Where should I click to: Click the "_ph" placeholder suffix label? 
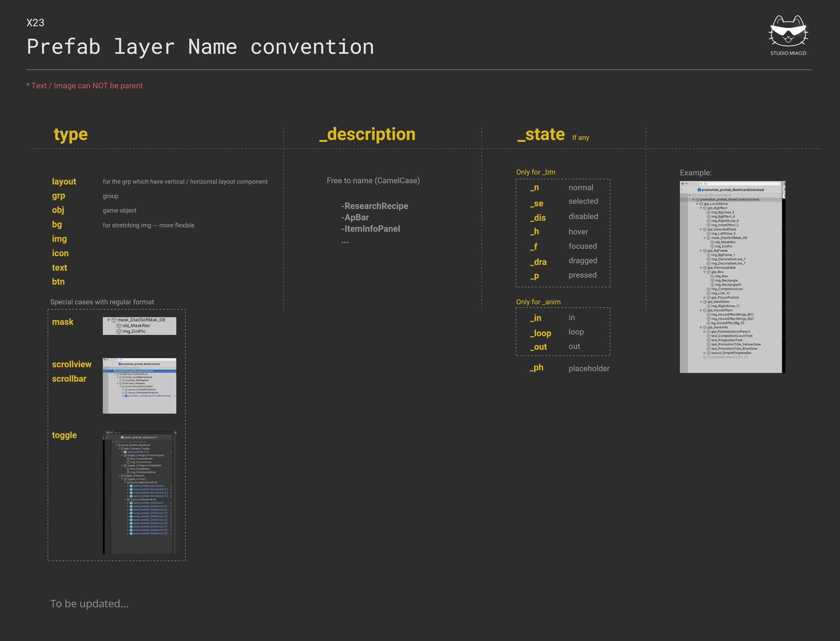click(x=537, y=368)
